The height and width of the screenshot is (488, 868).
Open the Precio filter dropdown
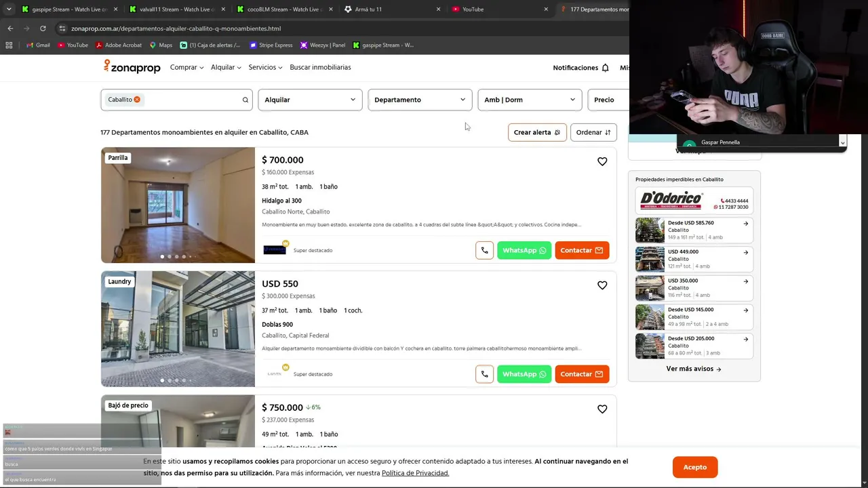point(608,100)
